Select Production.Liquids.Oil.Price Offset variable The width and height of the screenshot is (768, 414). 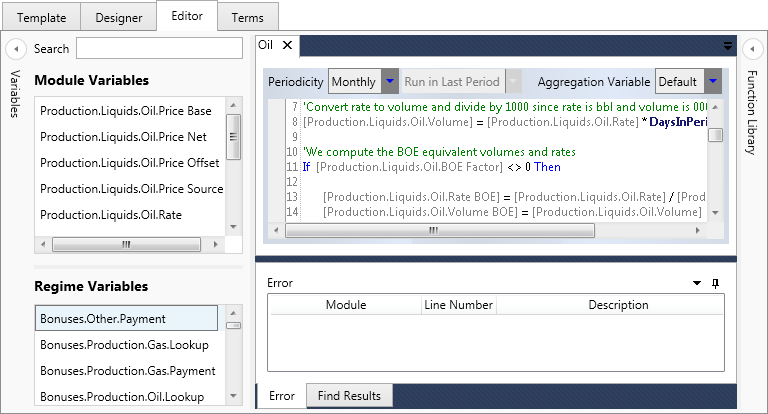point(130,163)
